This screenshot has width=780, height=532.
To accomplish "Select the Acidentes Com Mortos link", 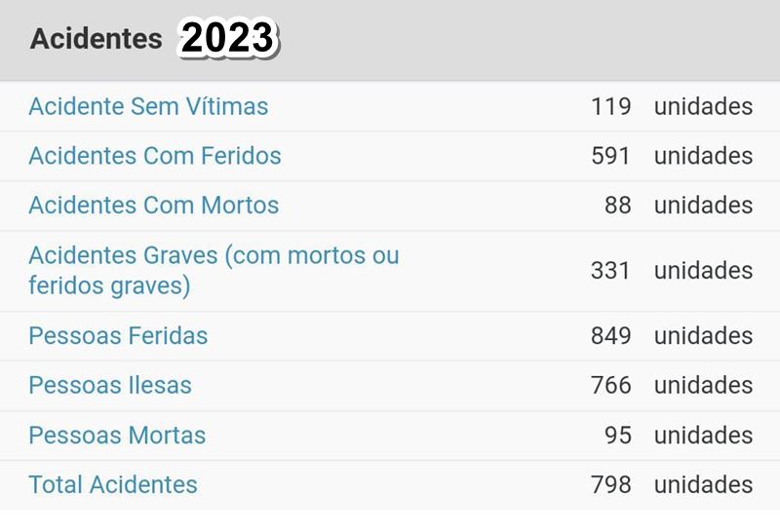I will point(154,206).
